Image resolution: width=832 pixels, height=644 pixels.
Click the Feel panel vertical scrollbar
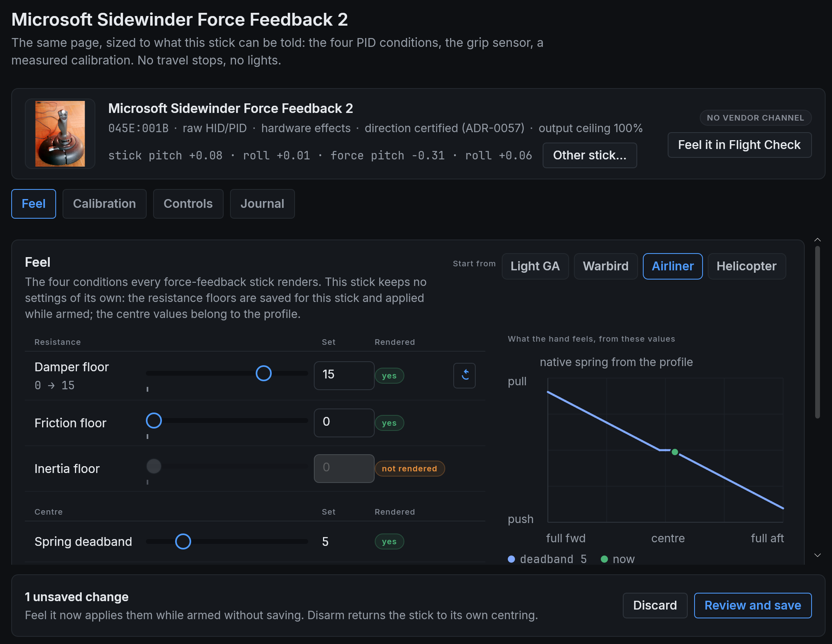tap(818, 332)
